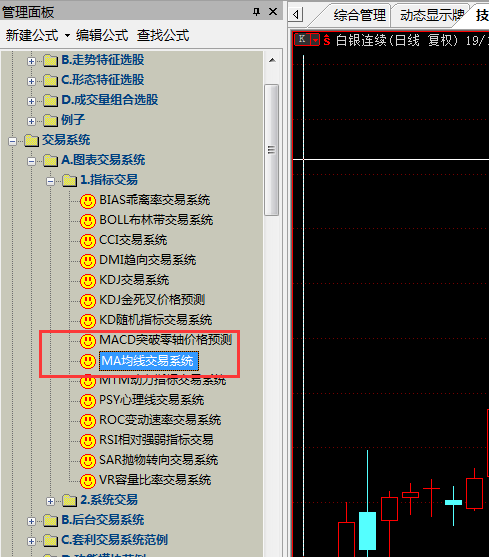This screenshot has height=557, width=489.
Task: Click the 新建公式 button
Action: [x=32, y=35]
